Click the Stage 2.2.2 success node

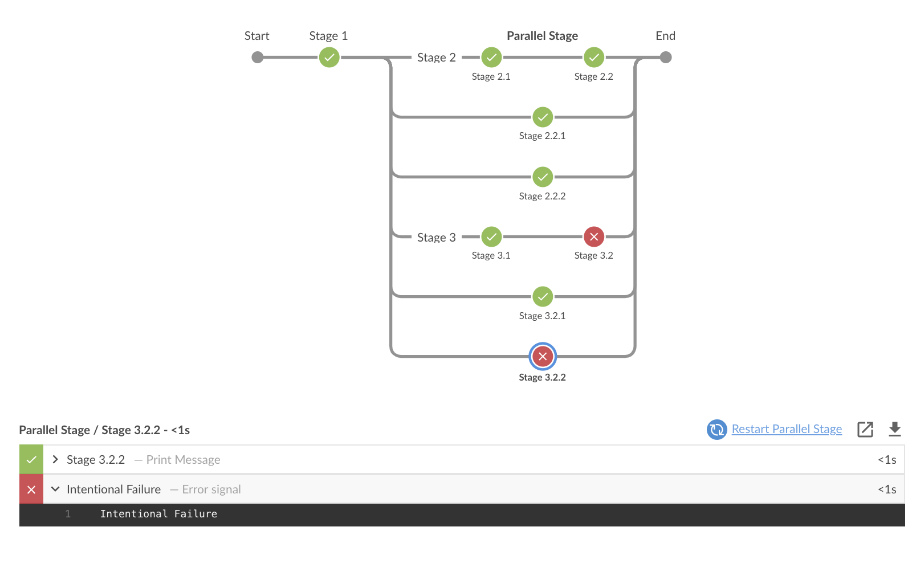click(x=543, y=177)
